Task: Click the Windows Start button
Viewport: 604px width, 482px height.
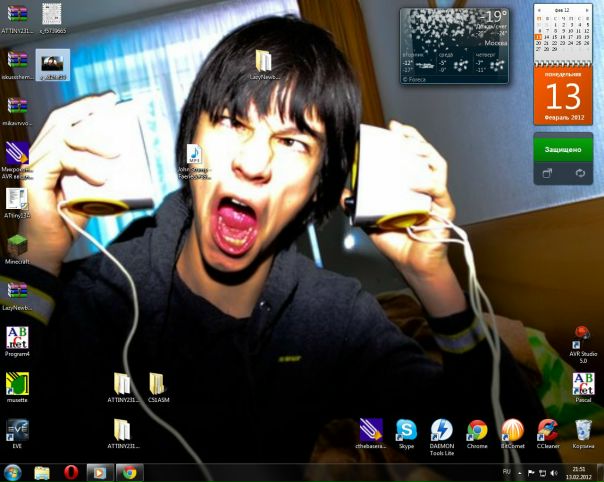Action: (x=13, y=472)
